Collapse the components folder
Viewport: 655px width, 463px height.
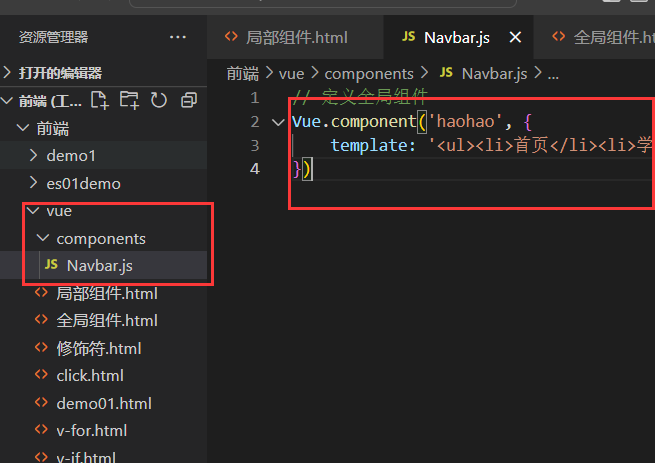[43, 239]
